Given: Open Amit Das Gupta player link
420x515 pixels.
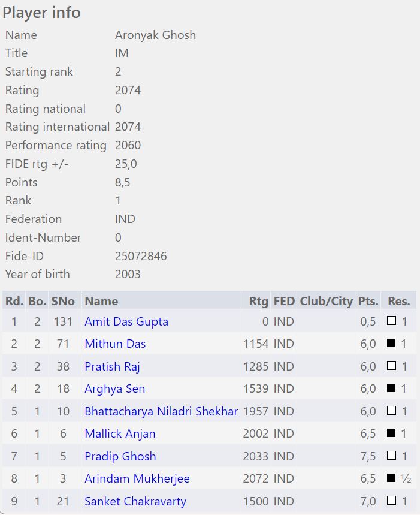Looking at the screenshot, I should 126,321.
